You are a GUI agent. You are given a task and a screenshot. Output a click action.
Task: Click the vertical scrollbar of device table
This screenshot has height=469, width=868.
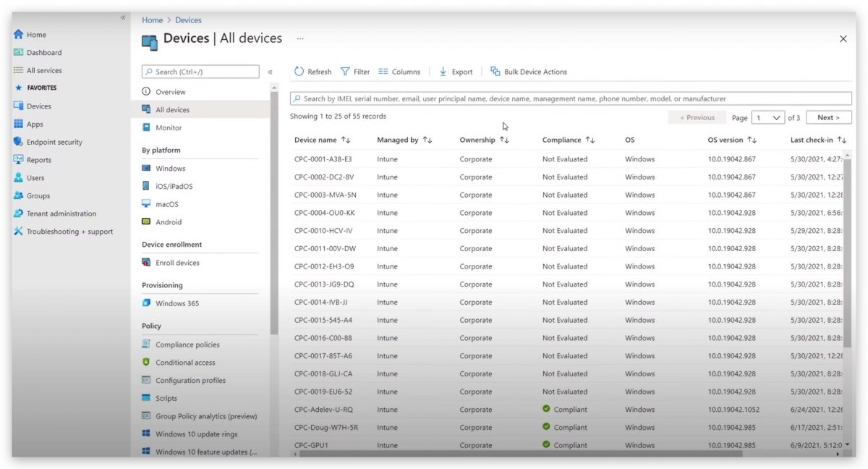click(847, 253)
